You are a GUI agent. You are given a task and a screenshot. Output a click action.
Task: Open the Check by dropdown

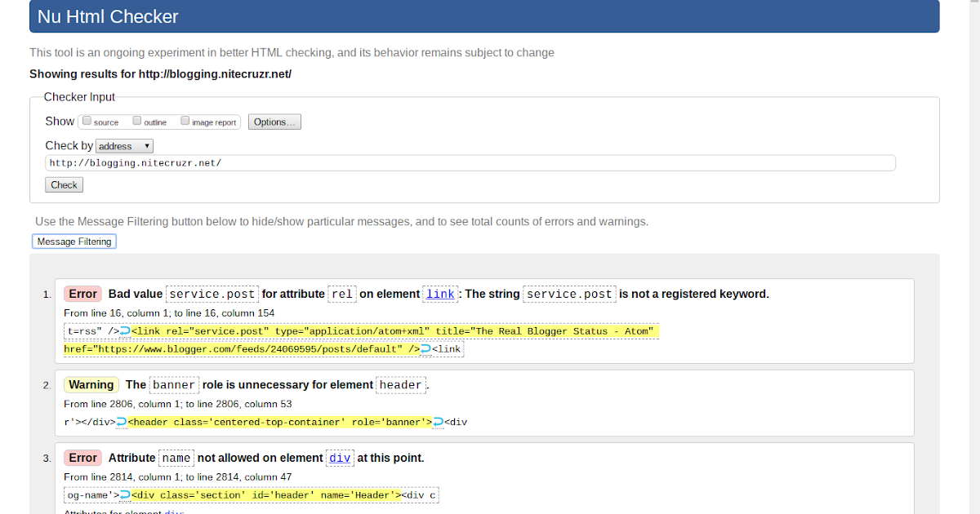124,145
